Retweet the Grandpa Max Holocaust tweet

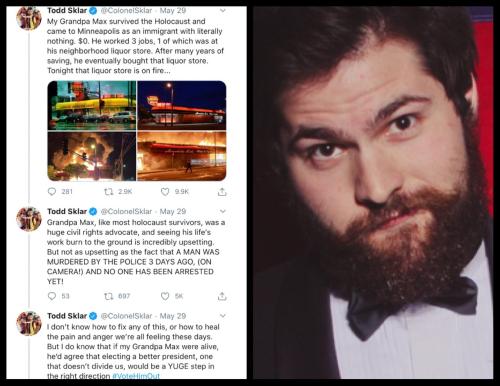click(x=109, y=192)
